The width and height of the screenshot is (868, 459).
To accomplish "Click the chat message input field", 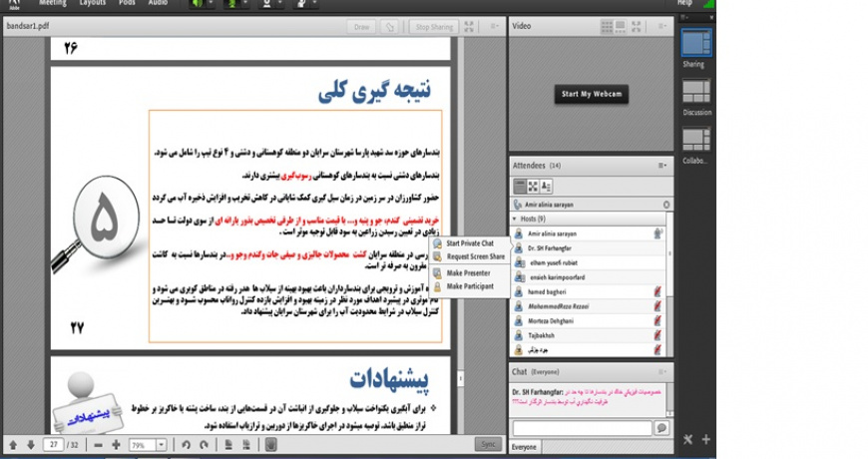I will pyautogui.click(x=583, y=428).
